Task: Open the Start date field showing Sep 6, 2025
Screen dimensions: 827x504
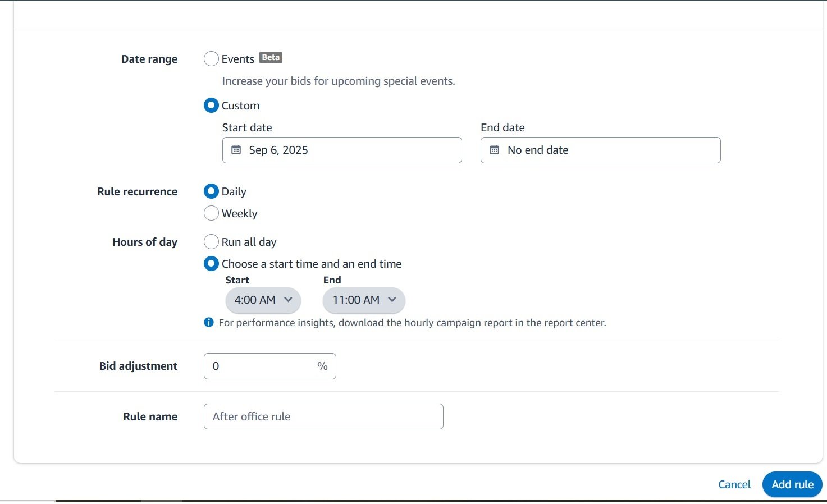Action: [x=342, y=150]
